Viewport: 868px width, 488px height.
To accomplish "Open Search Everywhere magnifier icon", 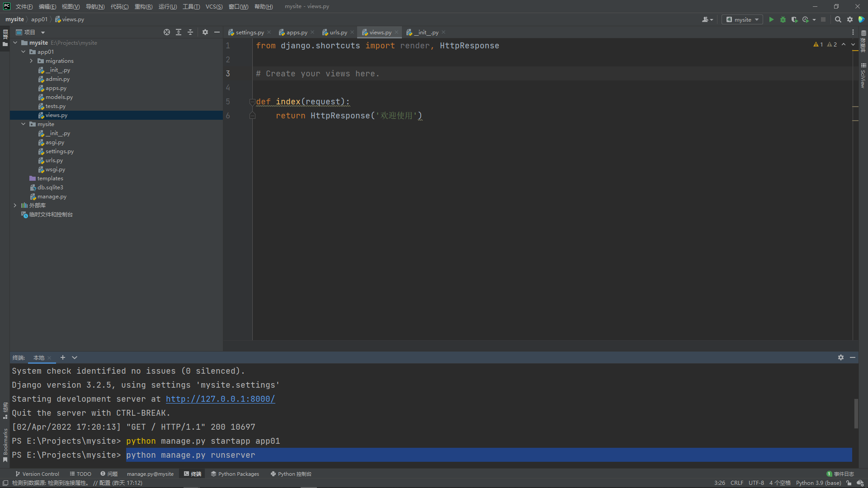I will click(838, 19).
